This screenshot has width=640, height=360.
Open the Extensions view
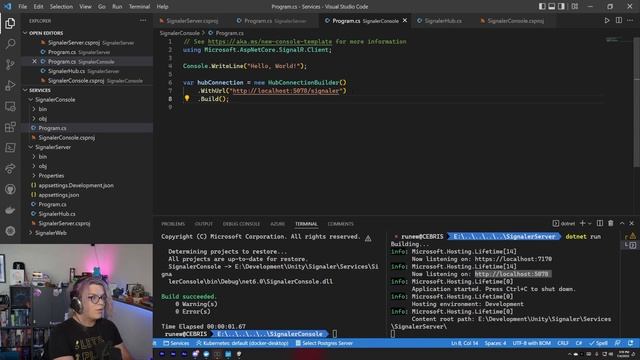[x=10, y=127]
